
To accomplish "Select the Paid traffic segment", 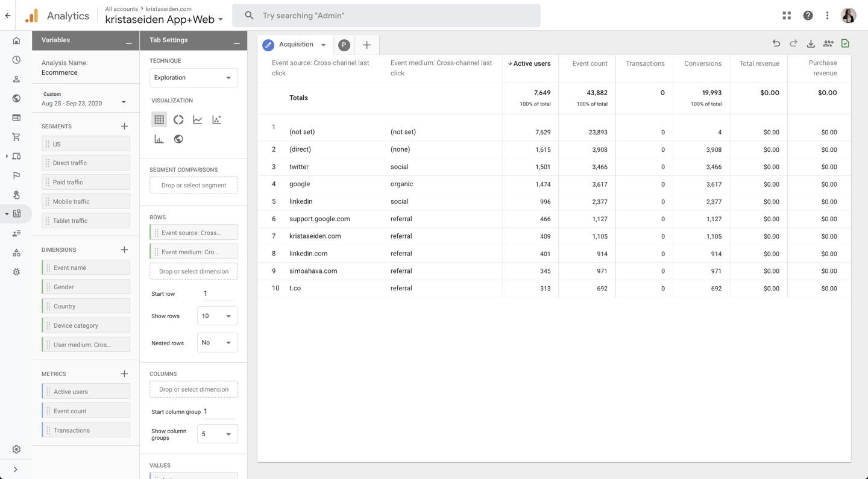I will (x=86, y=183).
